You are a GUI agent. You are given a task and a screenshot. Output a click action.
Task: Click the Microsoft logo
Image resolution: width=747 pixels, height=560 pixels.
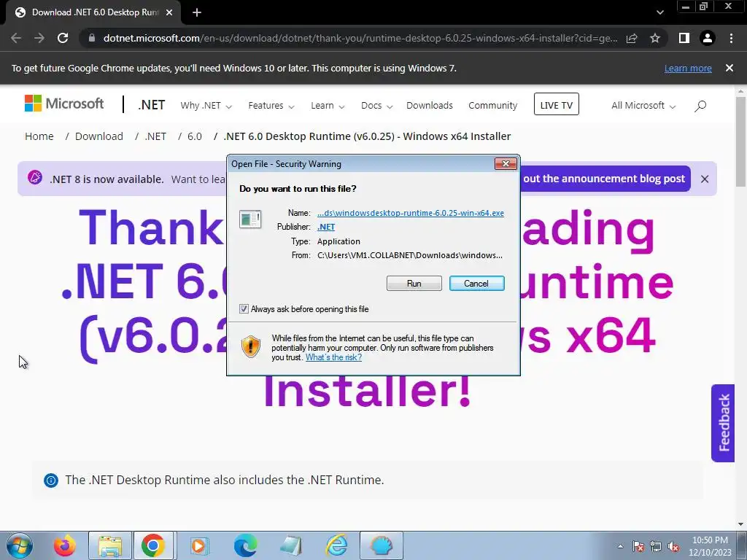(64, 104)
